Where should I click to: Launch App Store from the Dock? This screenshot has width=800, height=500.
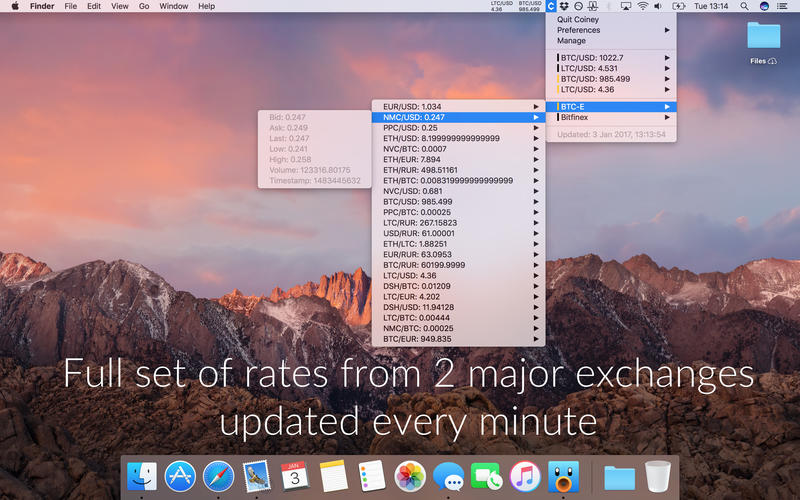180,476
